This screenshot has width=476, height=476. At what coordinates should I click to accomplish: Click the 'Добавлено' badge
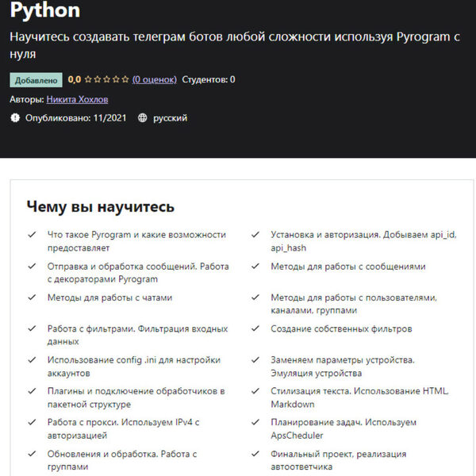click(36, 79)
